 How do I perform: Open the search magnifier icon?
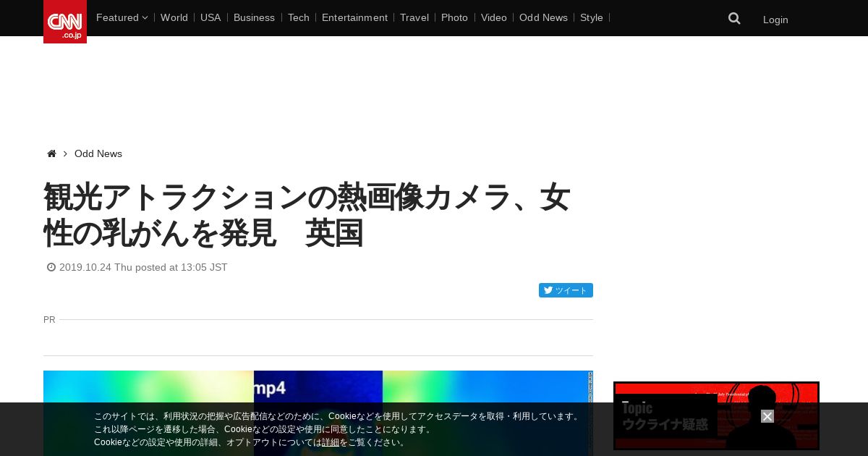tap(734, 19)
